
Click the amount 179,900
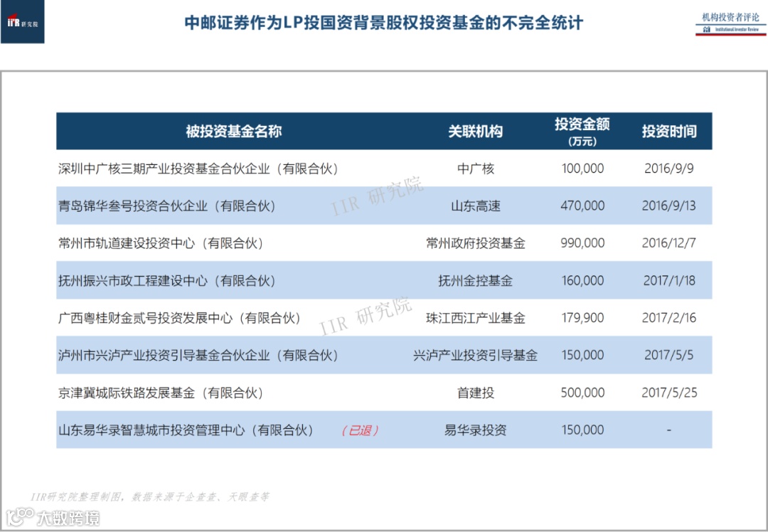point(582,318)
